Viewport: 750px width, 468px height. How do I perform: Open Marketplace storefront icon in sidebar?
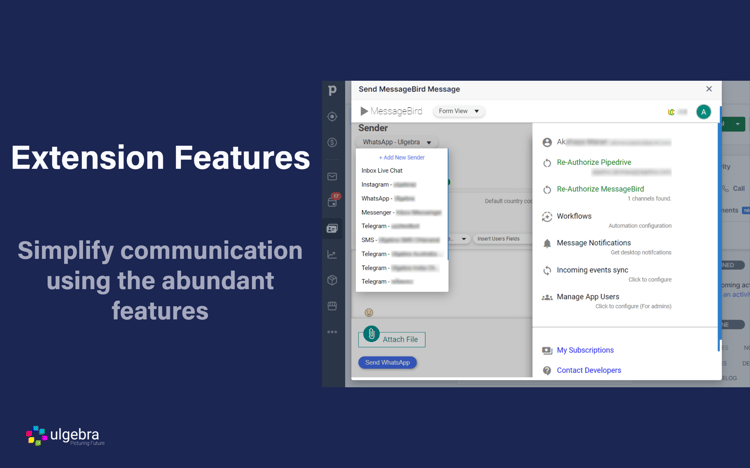(x=332, y=306)
